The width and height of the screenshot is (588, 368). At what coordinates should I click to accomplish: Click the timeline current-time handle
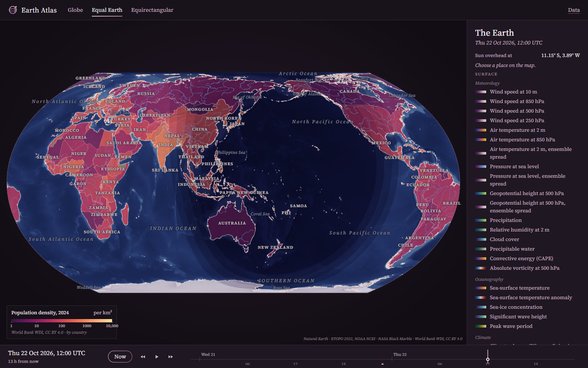pyautogui.click(x=488, y=359)
